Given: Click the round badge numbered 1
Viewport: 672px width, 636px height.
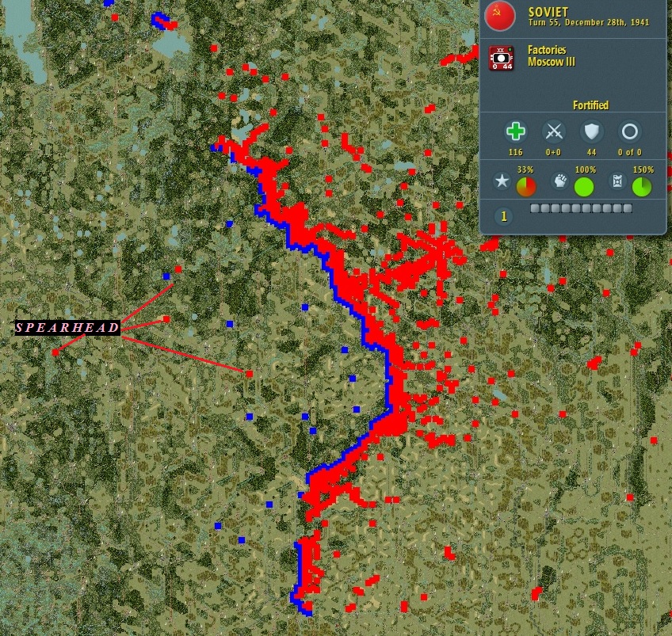Looking at the screenshot, I should (x=504, y=216).
